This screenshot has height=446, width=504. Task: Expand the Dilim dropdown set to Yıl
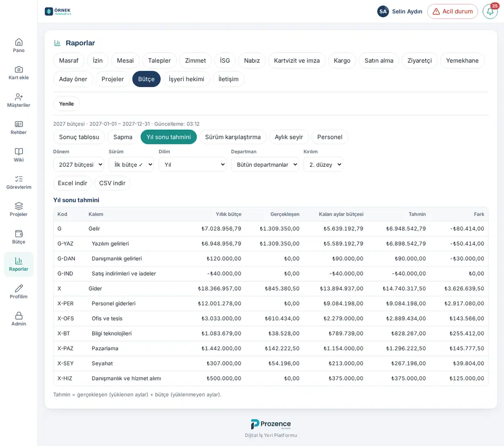(192, 165)
